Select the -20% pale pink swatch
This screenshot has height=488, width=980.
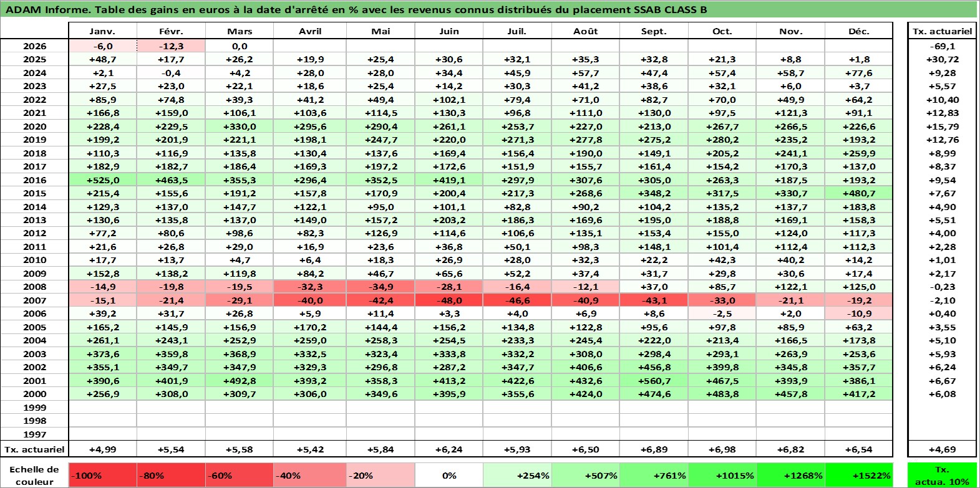tap(380, 475)
